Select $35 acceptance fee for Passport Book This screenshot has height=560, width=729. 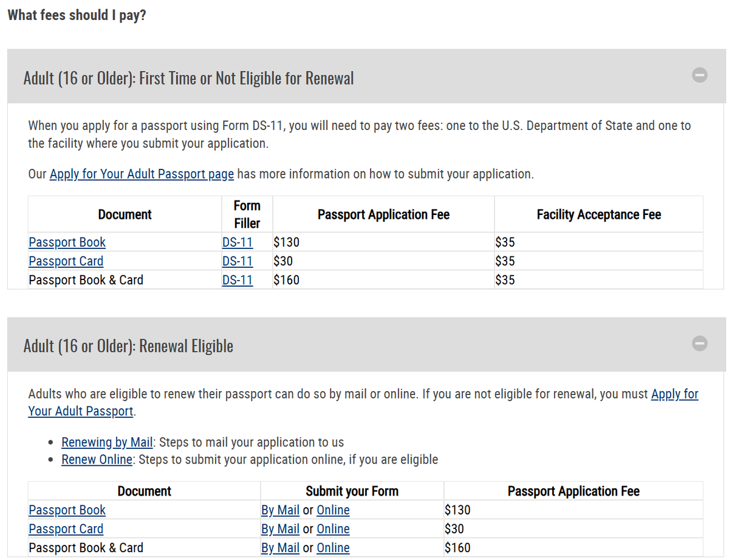[505, 242]
